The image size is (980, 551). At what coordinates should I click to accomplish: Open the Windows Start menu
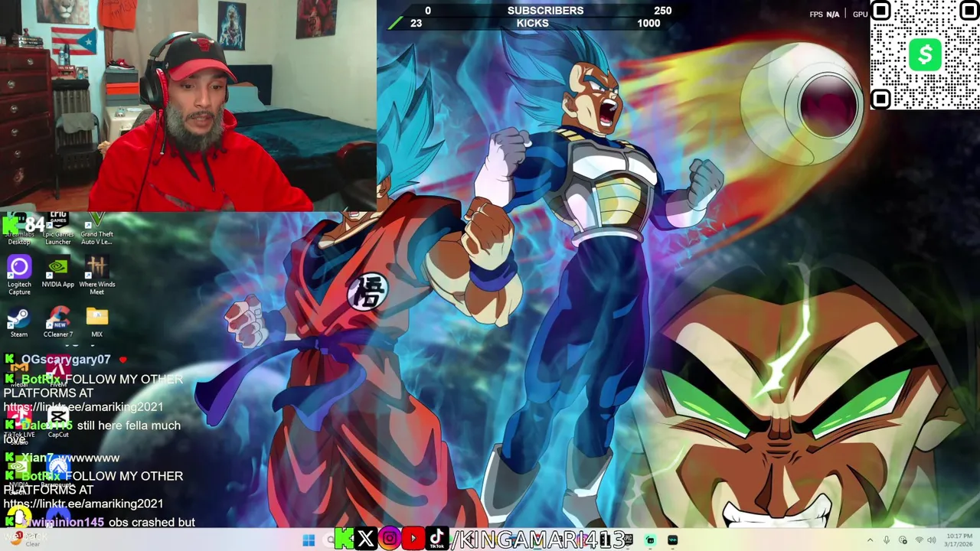point(309,540)
